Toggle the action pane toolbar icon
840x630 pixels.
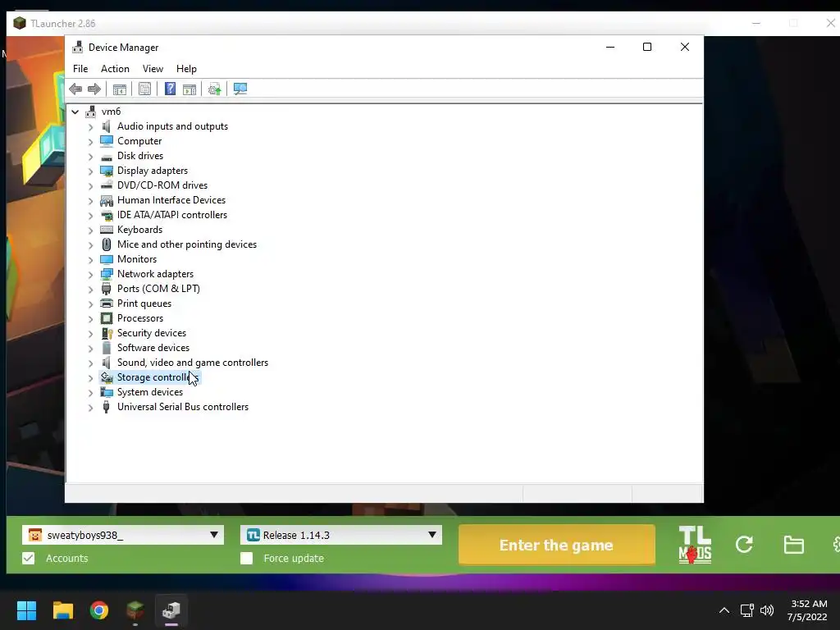click(x=189, y=89)
